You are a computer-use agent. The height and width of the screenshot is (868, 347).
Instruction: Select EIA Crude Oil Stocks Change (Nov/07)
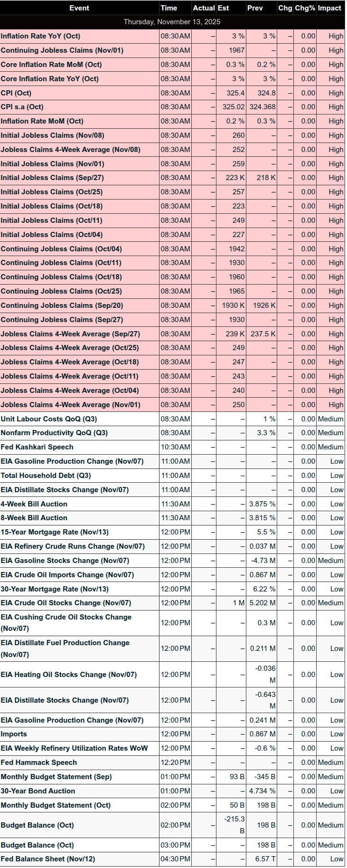(x=66, y=603)
